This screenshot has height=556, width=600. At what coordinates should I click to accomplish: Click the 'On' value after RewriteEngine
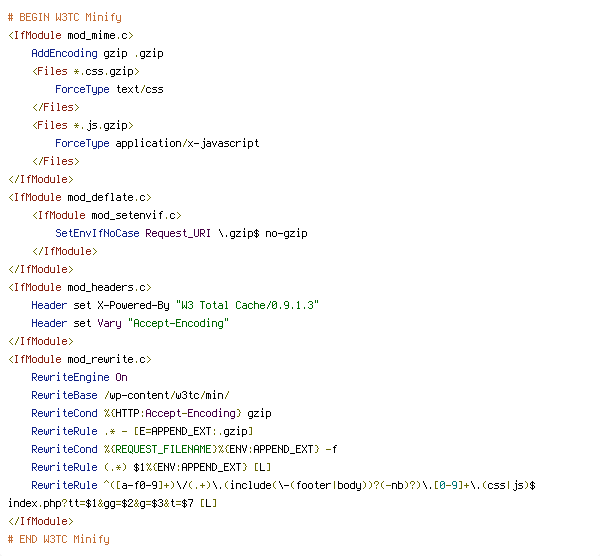coord(121,377)
